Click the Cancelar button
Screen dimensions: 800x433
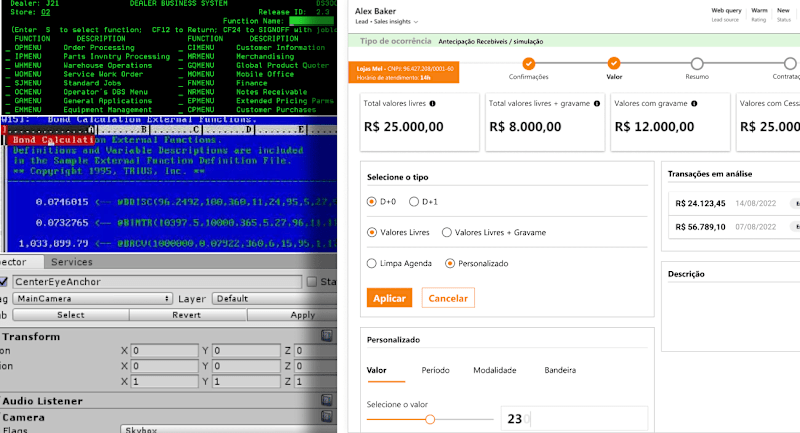pyautogui.click(x=448, y=298)
